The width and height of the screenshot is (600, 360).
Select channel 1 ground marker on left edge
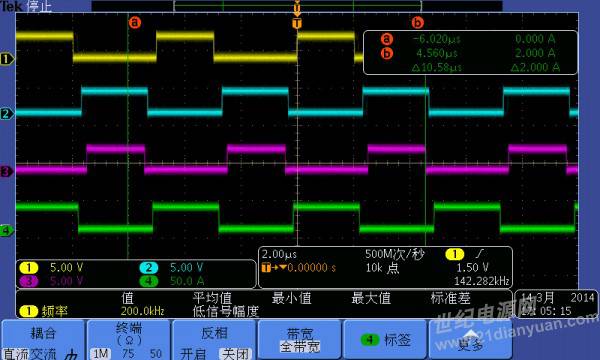click(x=7, y=59)
